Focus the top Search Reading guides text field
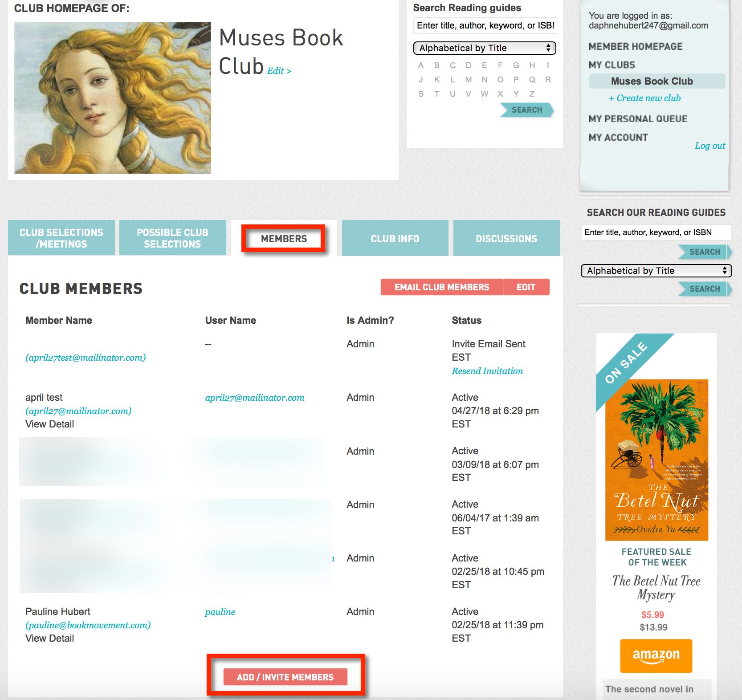 click(x=485, y=25)
